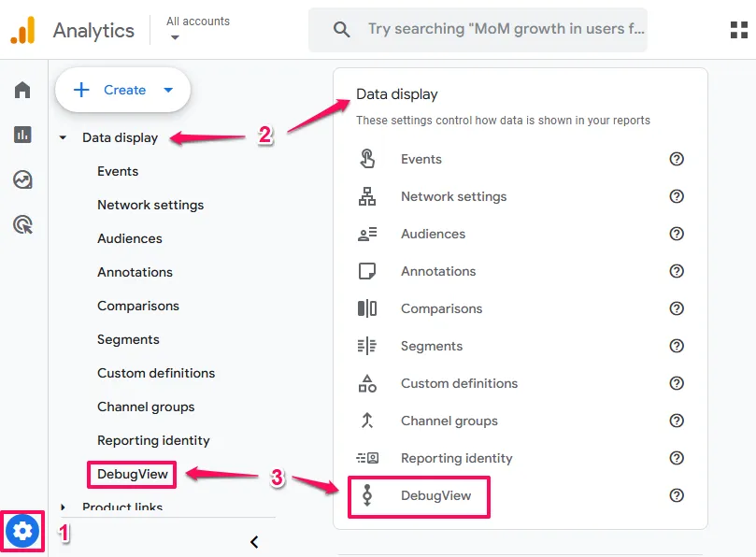The height and width of the screenshot is (557, 756).
Task: Click the Analytics search field
Action: pos(505,29)
